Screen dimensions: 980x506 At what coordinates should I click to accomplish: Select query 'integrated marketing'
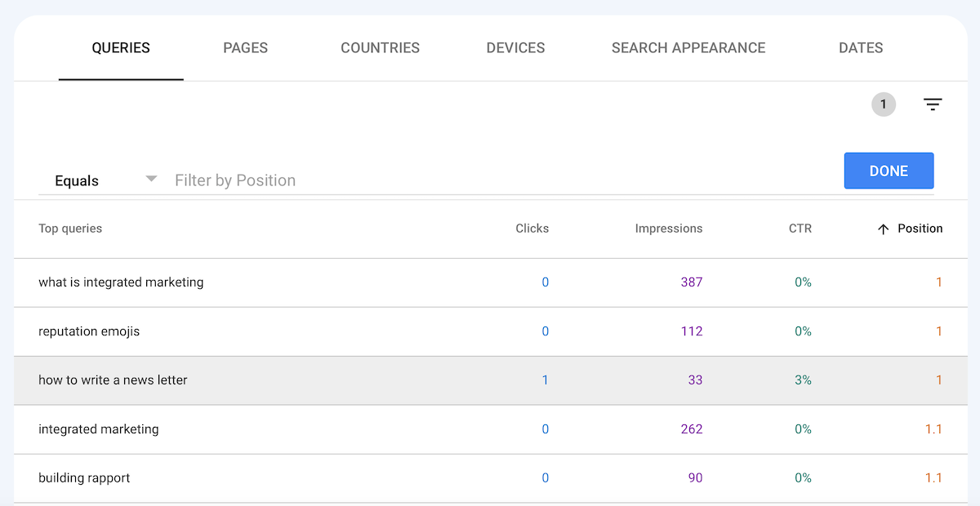coord(99,429)
